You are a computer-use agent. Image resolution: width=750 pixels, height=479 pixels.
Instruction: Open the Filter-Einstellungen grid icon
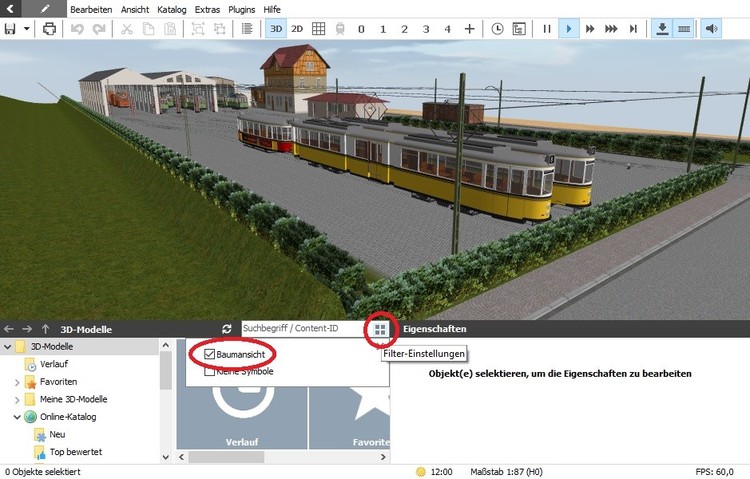pyautogui.click(x=380, y=329)
